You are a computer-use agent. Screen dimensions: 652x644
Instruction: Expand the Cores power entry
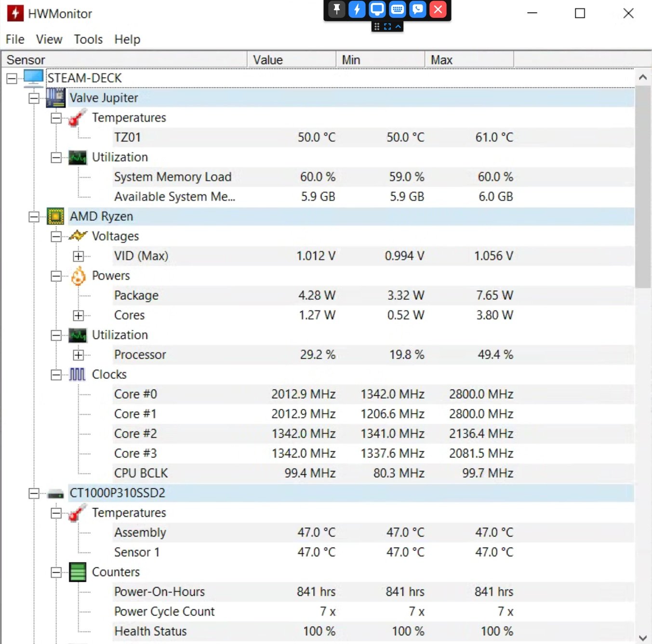[78, 315]
